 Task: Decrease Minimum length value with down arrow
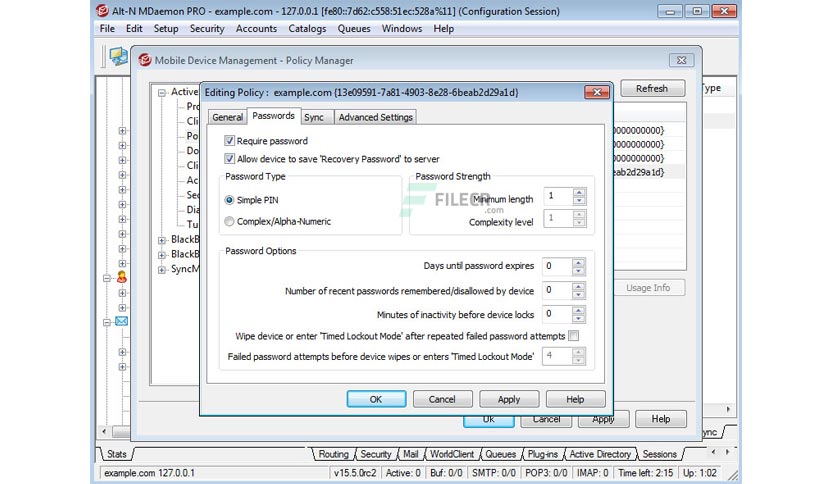580,201
